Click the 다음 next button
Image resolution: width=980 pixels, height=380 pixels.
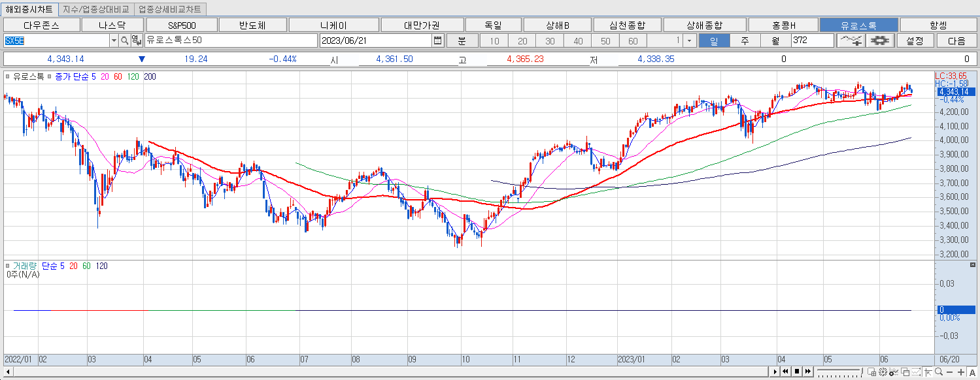click(956, 40)
